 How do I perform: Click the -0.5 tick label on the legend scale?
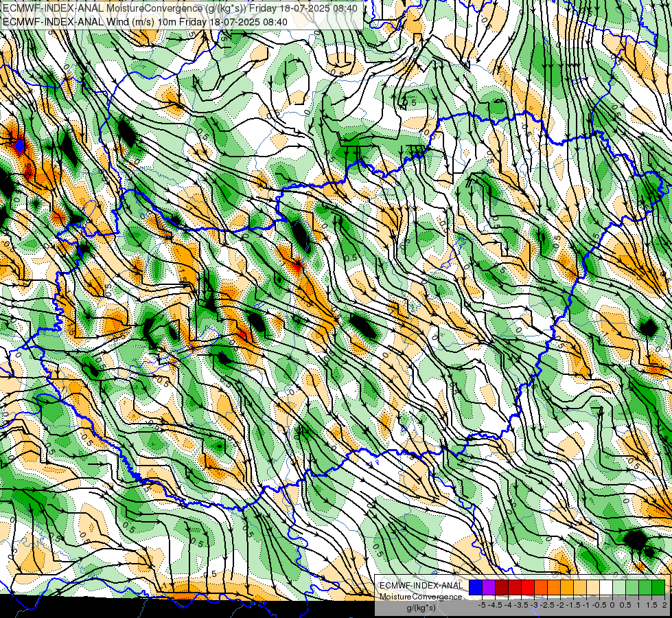point(599,605)
